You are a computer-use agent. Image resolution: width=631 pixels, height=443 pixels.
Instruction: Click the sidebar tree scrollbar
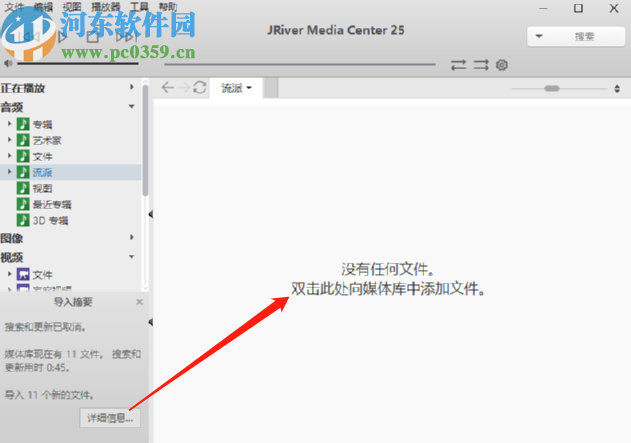click(145, 141)
